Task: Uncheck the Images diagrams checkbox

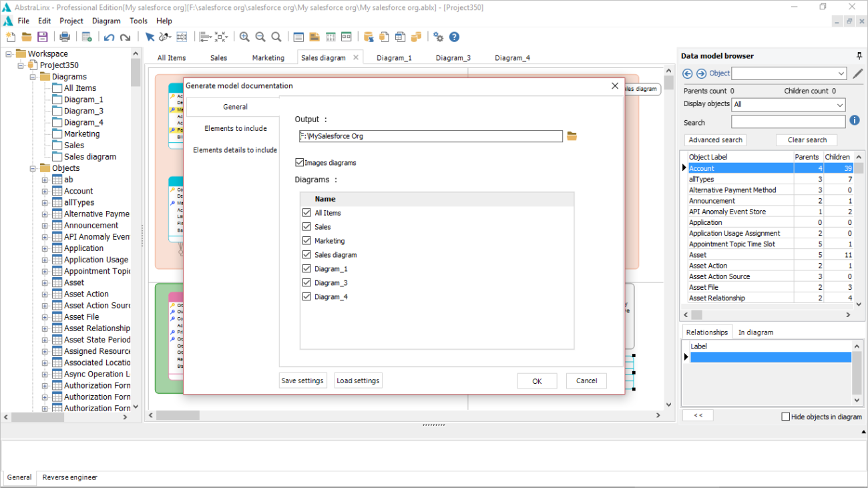Action: click(x=300, y=162)
